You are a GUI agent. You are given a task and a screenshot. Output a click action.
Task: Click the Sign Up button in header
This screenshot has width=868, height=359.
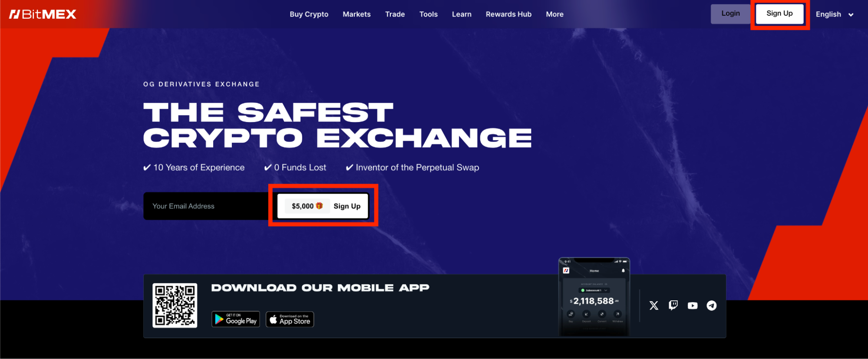coord(779,14)
